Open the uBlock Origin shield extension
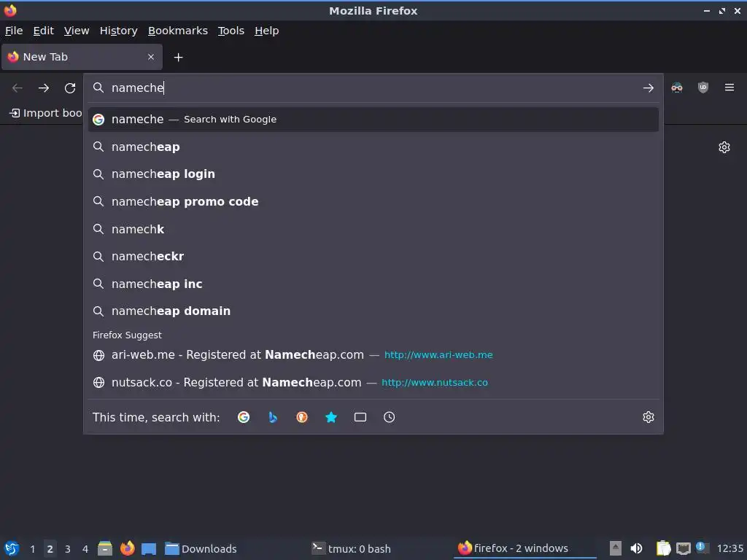The width and height of the screenshot is (747, 560). [x=703, y=87]
